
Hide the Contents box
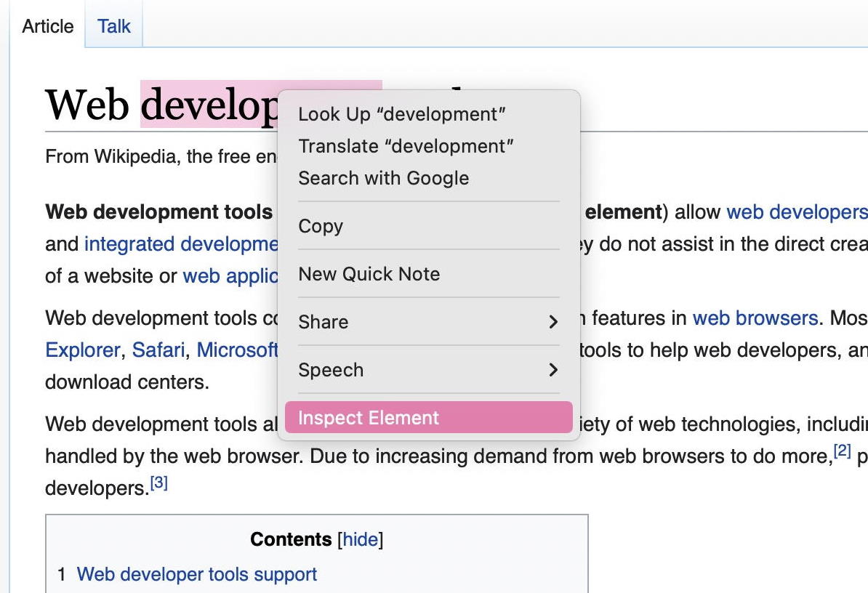[x=360, y=539]
